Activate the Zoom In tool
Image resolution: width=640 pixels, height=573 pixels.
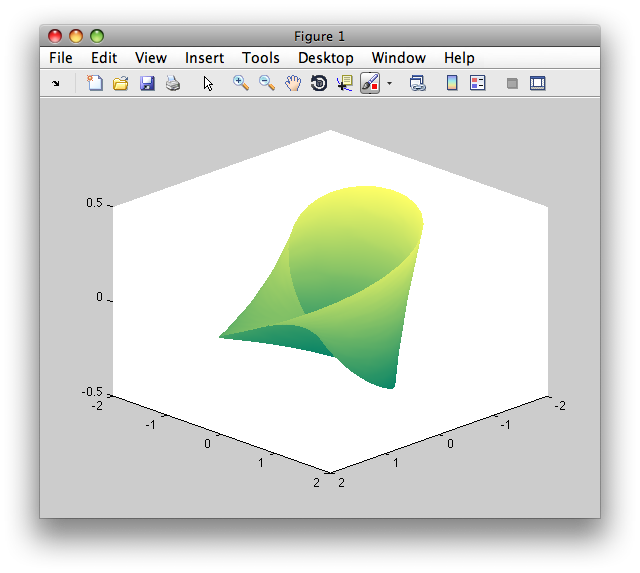pyautogui.click(x=241, y=83)
